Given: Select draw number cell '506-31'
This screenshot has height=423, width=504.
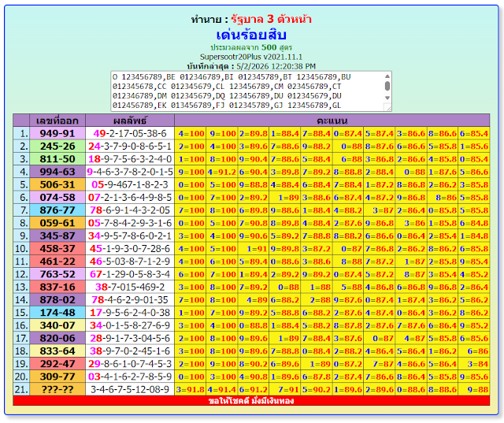Looking at the screenshot, I should [57, 184].
